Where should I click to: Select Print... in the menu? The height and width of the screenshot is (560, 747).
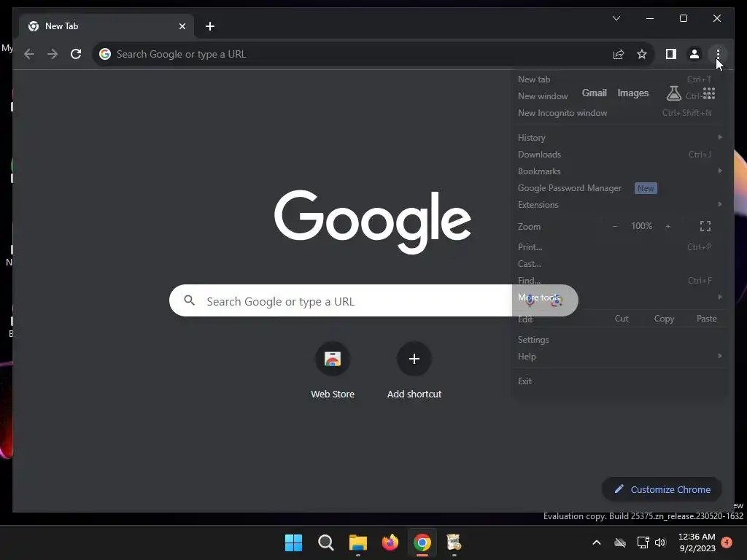point(619,247)
